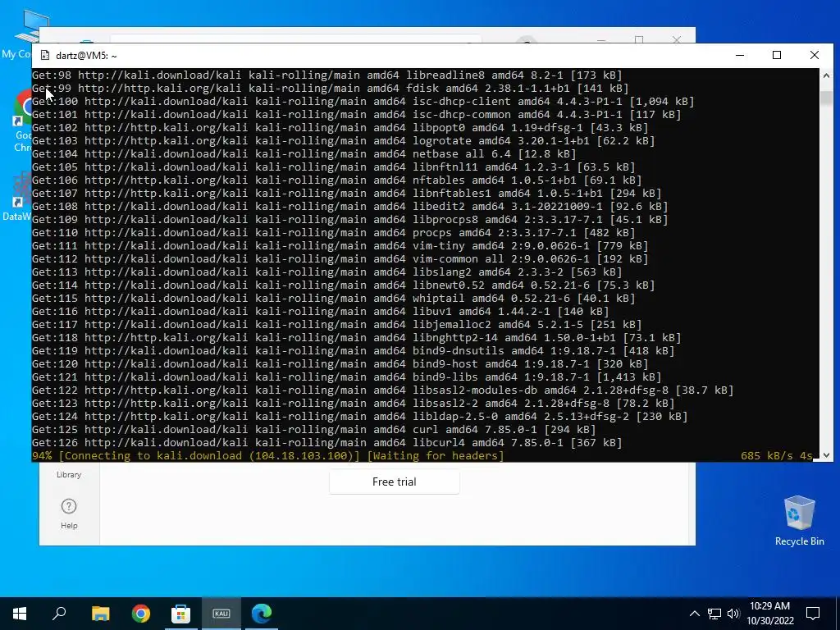This screenshot has width=840, height=630.
Task: Open volume tray icon
Action: [x=733, y=614]
